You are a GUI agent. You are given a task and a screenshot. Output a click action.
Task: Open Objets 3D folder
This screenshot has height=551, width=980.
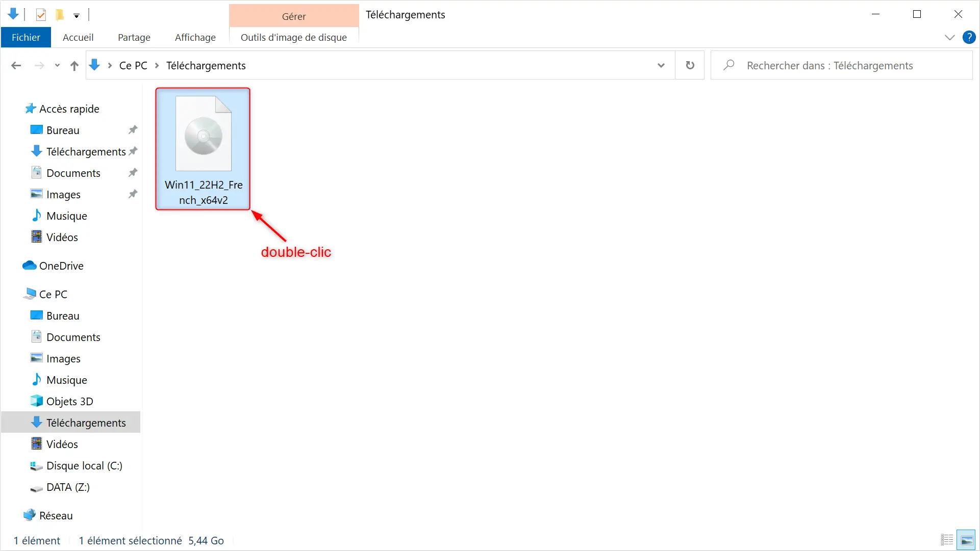69,401
